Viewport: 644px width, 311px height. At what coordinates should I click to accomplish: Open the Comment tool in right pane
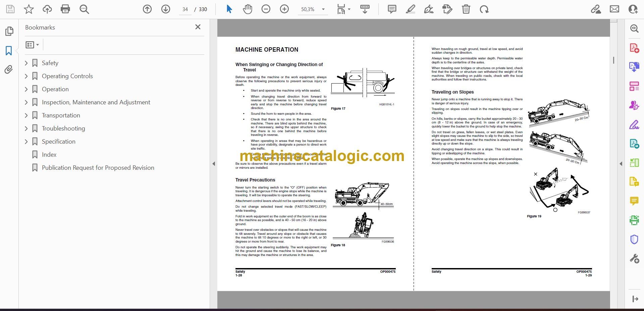point(634,201)
